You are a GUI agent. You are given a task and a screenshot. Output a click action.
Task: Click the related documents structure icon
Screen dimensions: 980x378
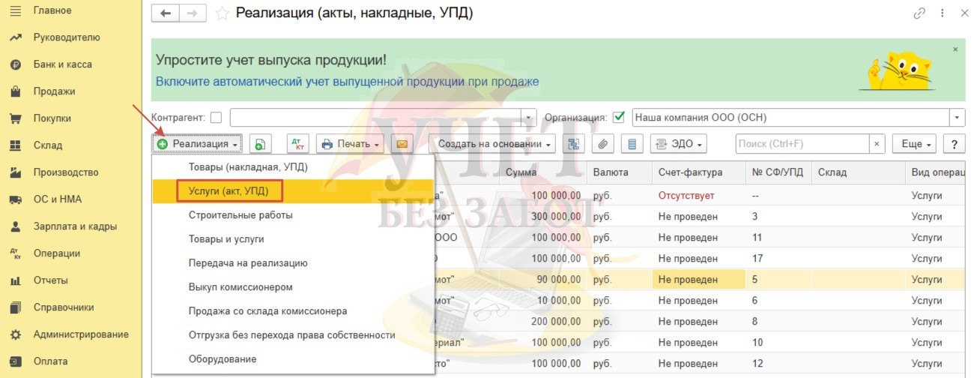[575, 144]
